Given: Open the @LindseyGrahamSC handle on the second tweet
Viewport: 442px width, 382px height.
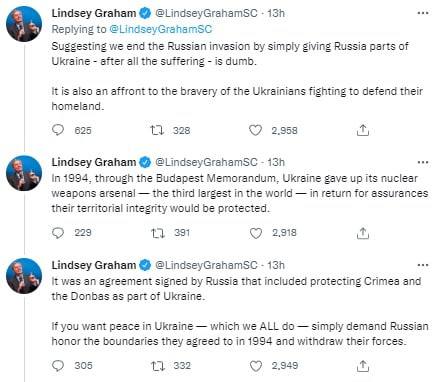Looking at the screenshot, I should [207, 162].
